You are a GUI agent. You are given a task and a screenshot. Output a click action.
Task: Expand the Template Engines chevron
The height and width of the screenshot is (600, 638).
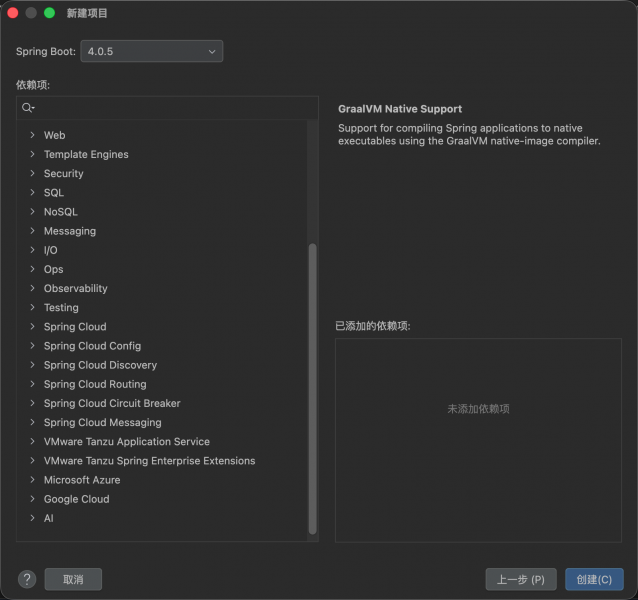tap(32, 154)
